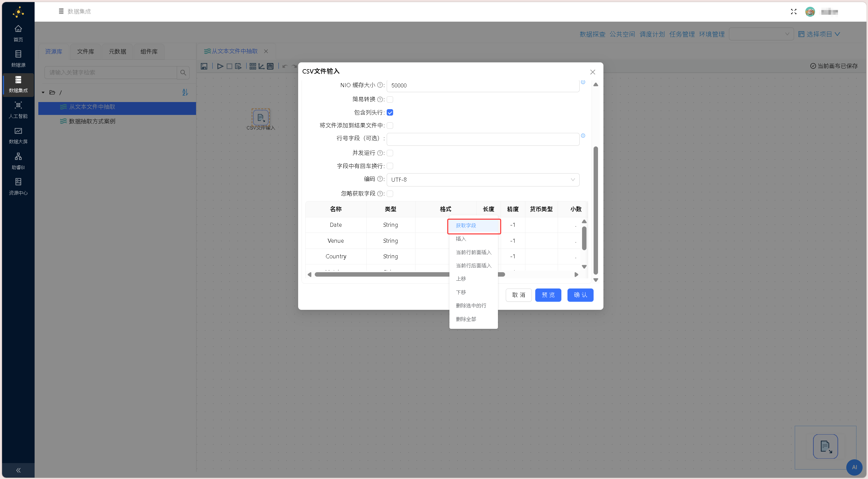Choose 获取字段 from context menu
868x479 pixels.
[474, 226]
